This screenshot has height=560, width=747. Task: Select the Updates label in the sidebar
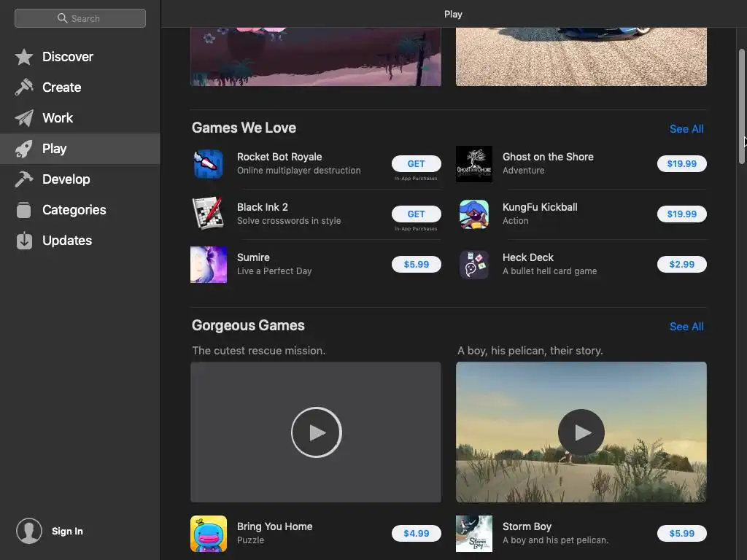pos(66,241)
